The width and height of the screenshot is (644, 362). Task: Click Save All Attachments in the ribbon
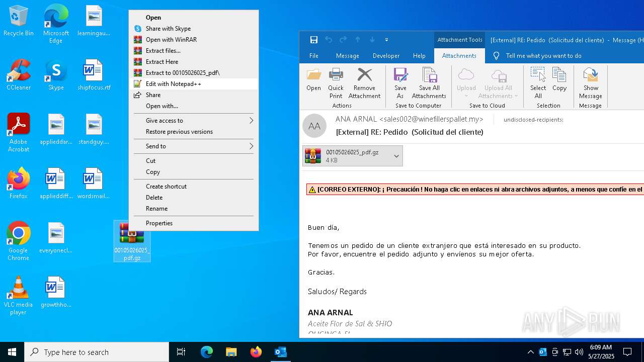(429, 83)
